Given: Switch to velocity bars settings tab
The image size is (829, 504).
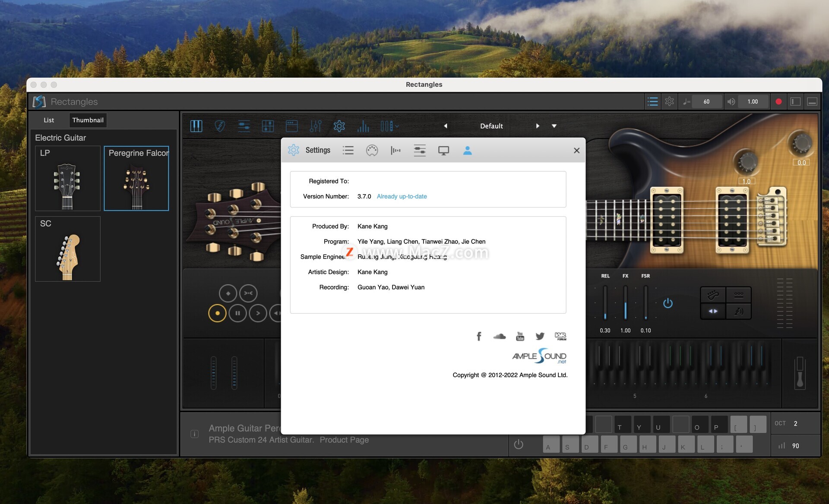Looking at the screenshot, I should click(396, 150).
